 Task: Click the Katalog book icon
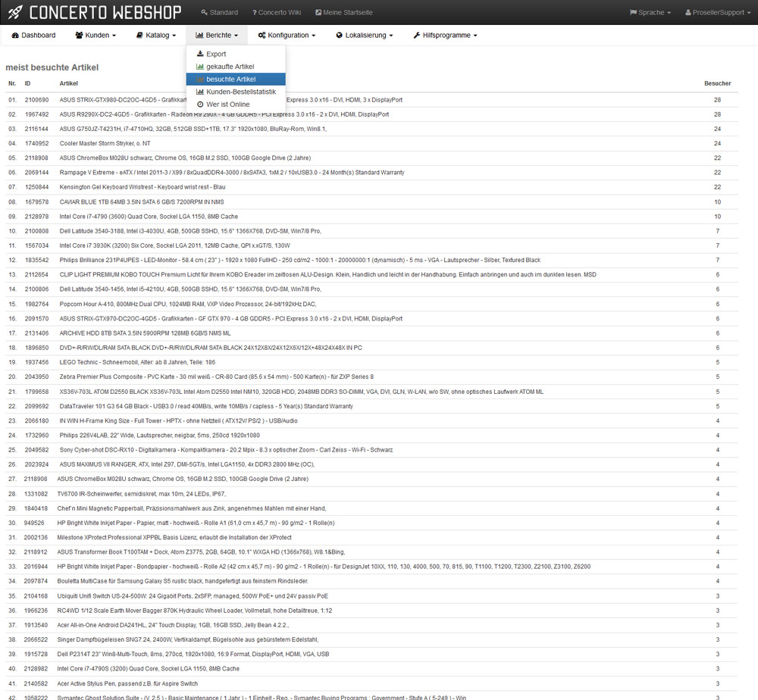tap(139, 36)
